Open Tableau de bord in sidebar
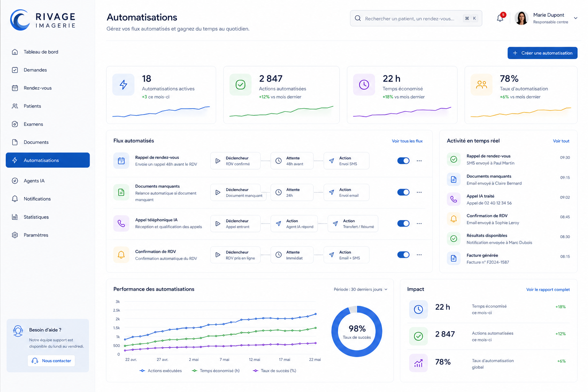 click(x=47, y=52)
